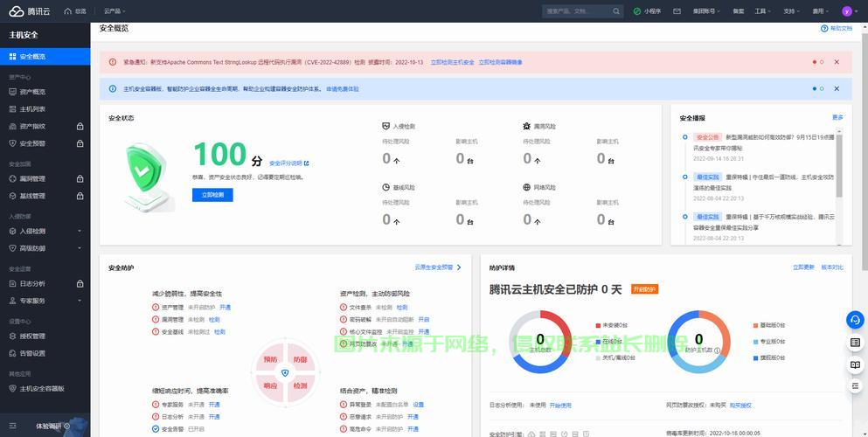The width and height of the screenshot is (868, 437).
Task: Click red 未安装 legend swatch
Action: [x=598, y=325]
